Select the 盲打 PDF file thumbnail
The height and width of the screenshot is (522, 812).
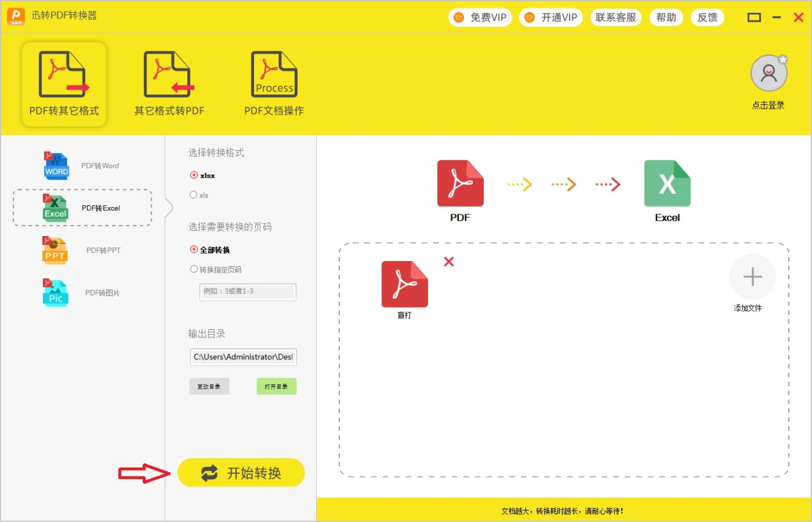click(404, 284)
